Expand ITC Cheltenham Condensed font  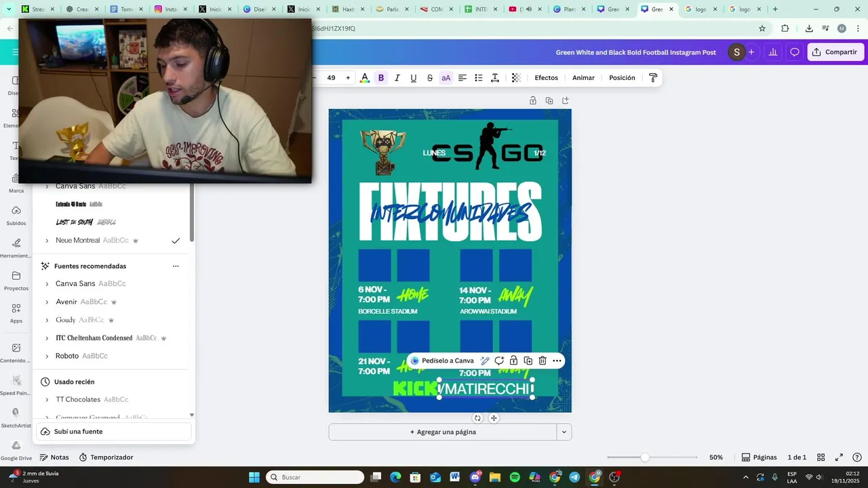(x=47, y=338)
